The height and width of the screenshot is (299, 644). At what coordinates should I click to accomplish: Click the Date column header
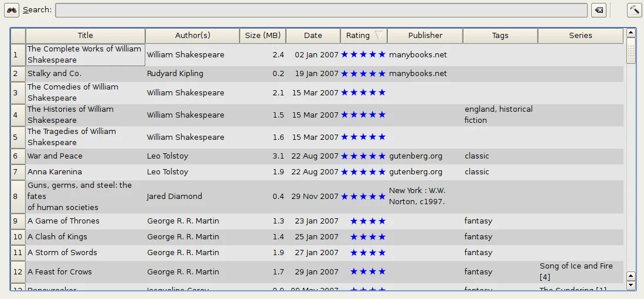coord(313,36)
